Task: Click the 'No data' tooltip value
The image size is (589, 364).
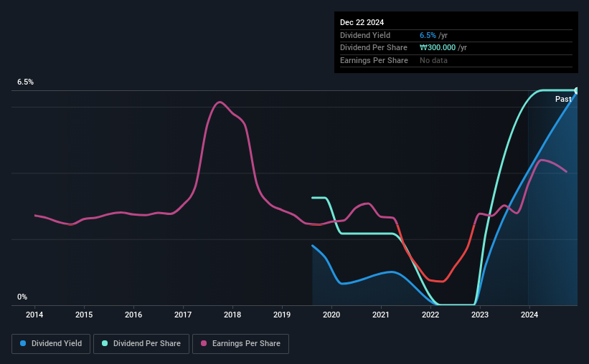Action: click(433, 60)
